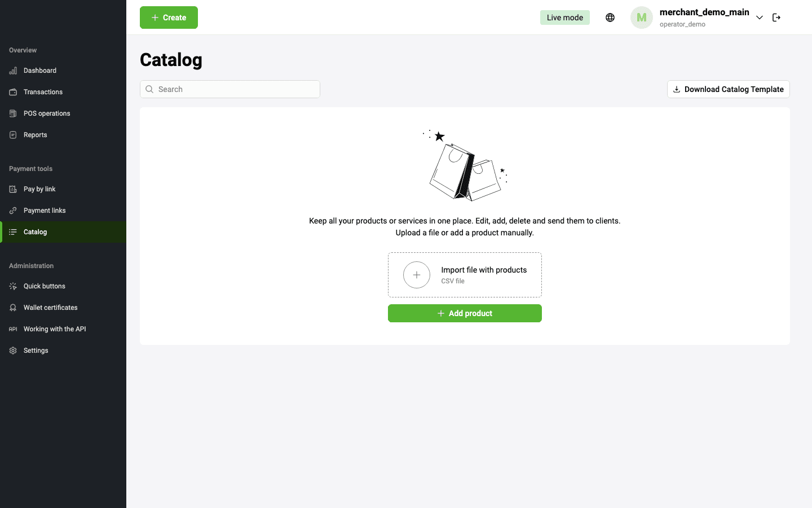Viewport: 812px width, 508px height.
Task: Open the language globe icon
Action: (610, 17)
